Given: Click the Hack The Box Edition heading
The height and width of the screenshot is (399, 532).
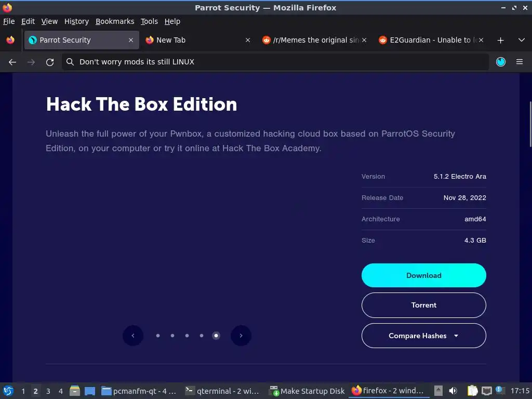Looking at the screenshot, I should [141, 104].
